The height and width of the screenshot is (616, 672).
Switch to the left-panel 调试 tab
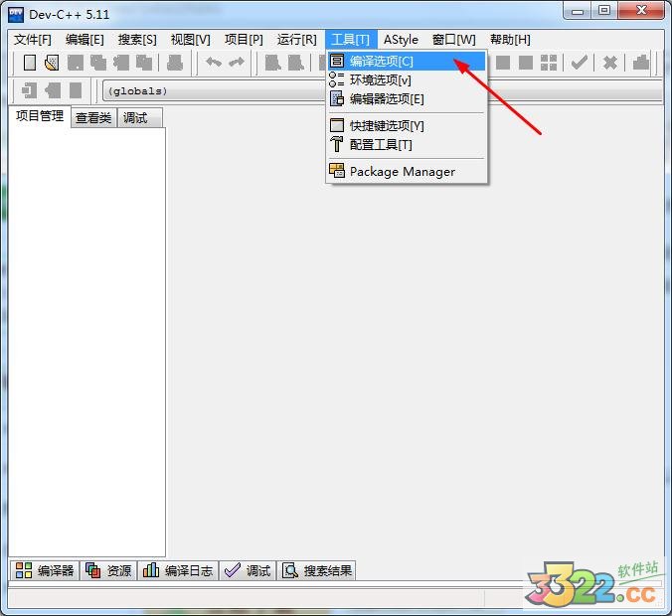click(139, 117)
